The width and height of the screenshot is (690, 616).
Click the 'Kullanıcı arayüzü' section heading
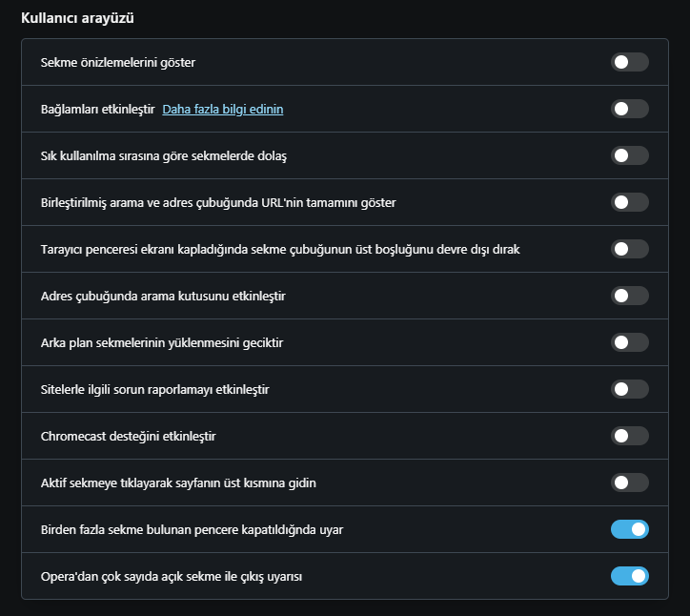coord(77,18)
